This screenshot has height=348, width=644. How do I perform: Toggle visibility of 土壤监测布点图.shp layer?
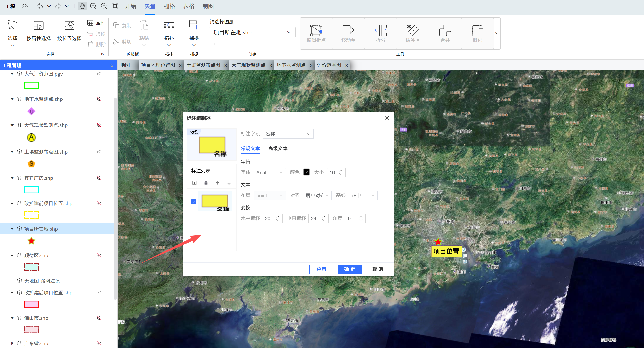[x=99, y=152]
